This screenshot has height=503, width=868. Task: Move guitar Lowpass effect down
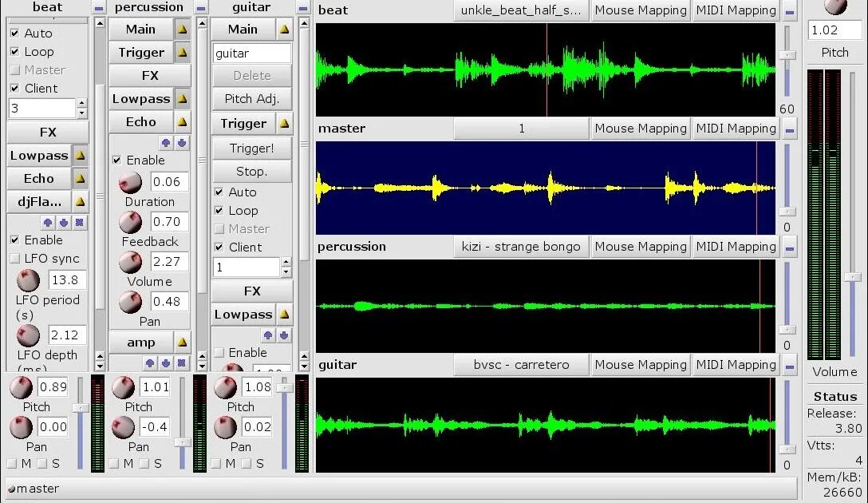click(x=284, y=335)
